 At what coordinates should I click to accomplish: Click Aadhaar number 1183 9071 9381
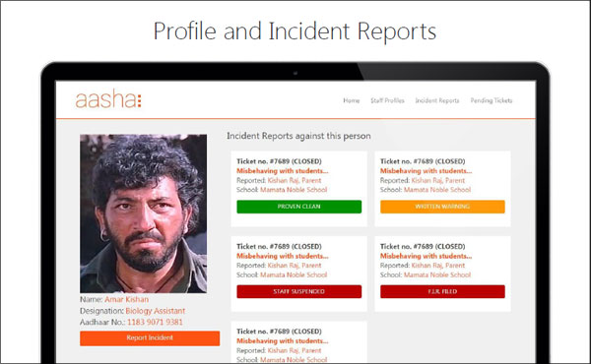155,323
